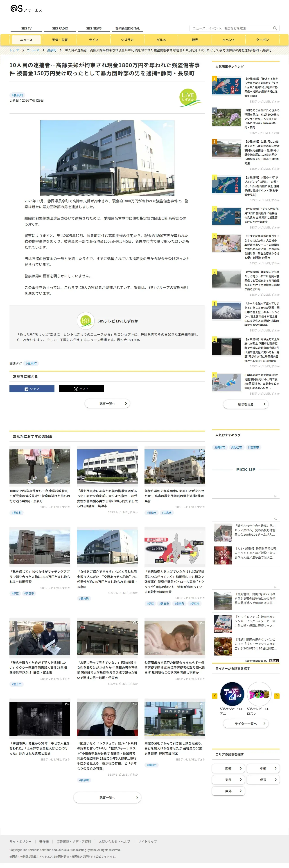This screenshot has height=868, width=289.
Task: Click the #三島市 tag
Action: coord(167,513)
